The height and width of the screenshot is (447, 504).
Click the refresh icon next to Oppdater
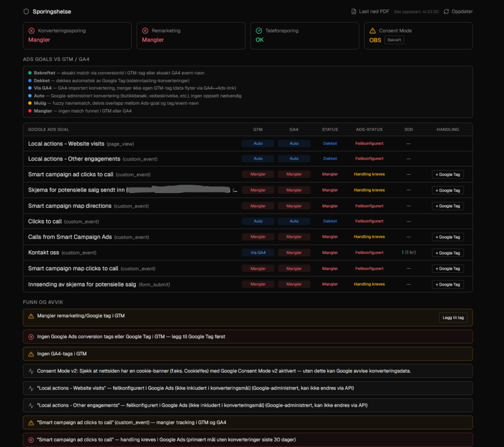point(446,11)
